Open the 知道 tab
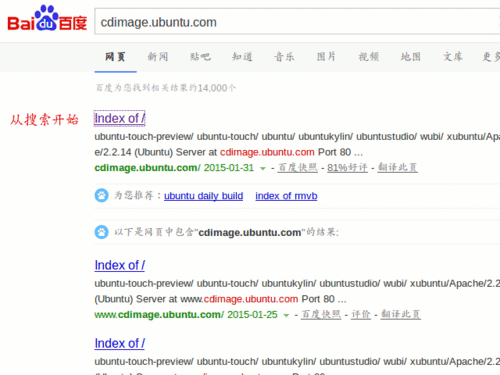The image size is (500, 375). [x=242, y=57]
